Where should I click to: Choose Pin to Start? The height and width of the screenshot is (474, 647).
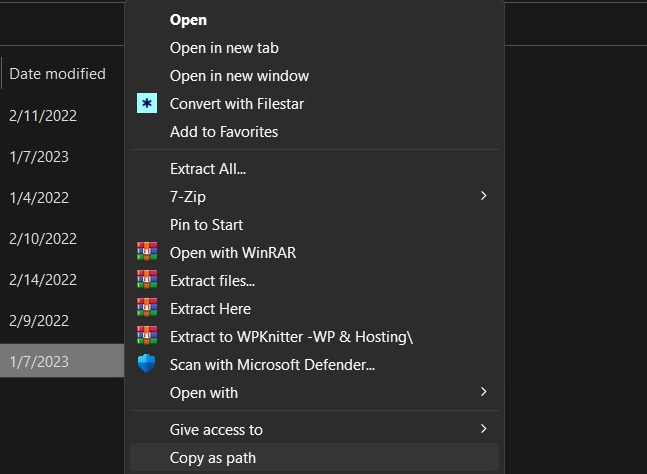pos(206,225)
